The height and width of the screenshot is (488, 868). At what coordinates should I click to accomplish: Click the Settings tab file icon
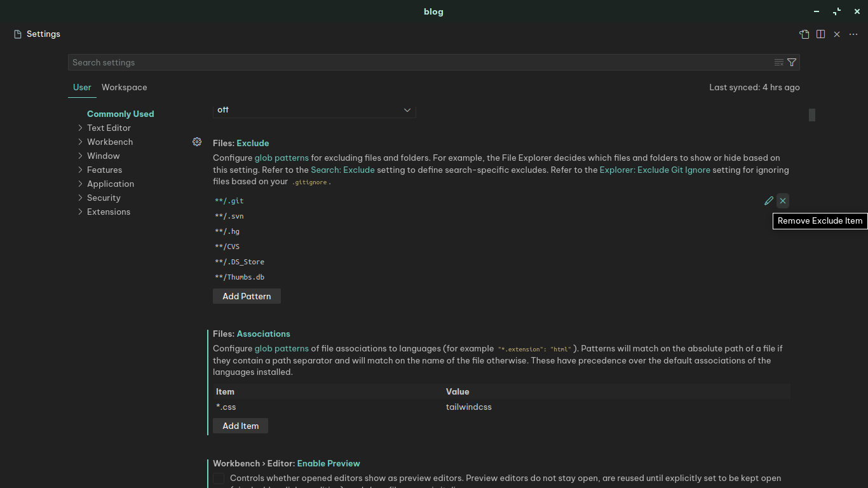(18, 34)
